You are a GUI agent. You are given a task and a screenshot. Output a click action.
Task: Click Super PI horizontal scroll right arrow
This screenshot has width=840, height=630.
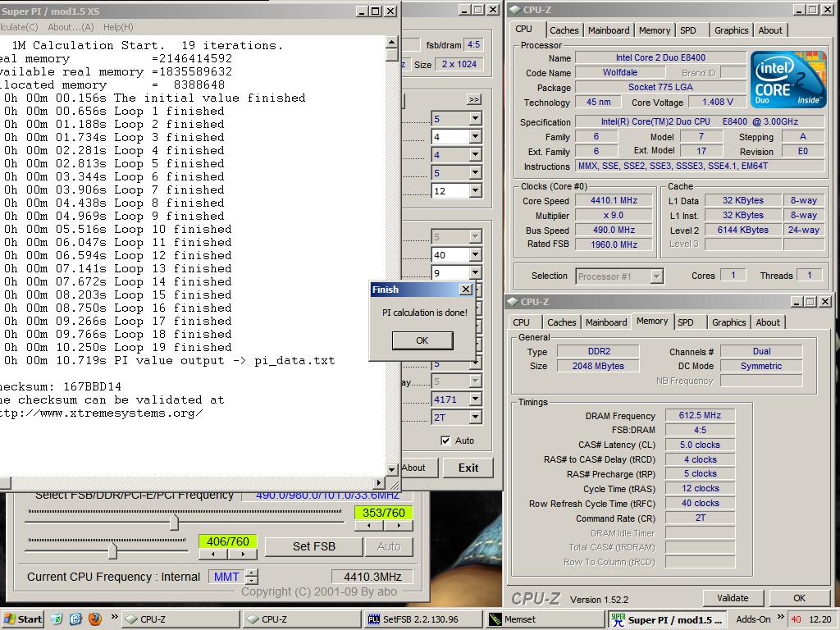tap(379, 482)
